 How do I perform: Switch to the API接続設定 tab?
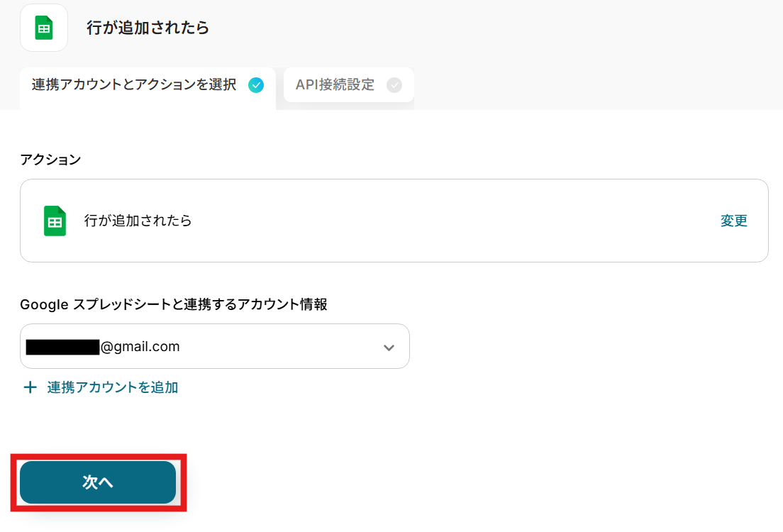point(348,85)
